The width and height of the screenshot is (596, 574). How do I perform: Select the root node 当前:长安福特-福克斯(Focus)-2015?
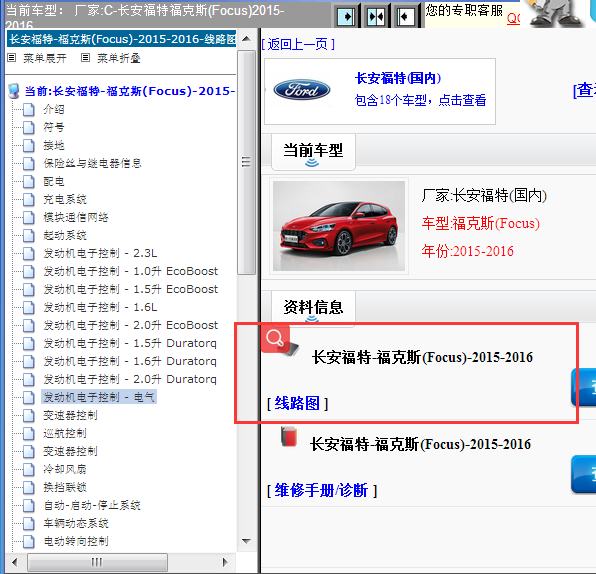(130, 91)
